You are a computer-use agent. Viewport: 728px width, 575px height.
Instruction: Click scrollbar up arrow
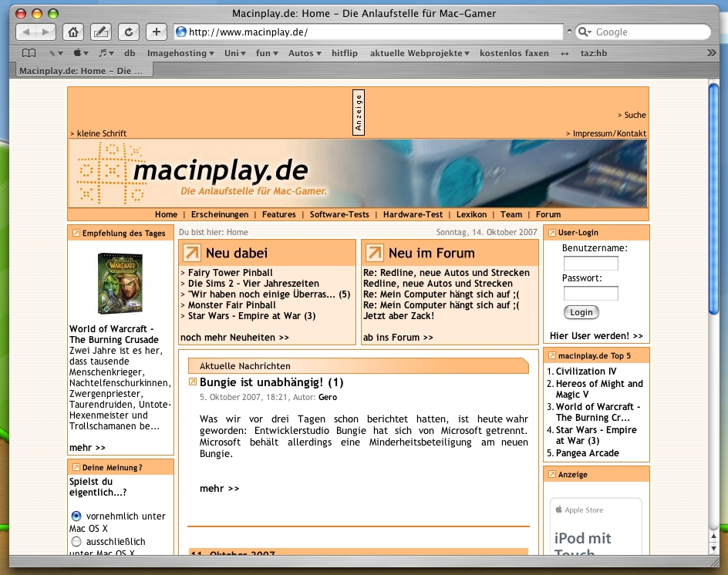pyautogui.click(x=713, y=536)
